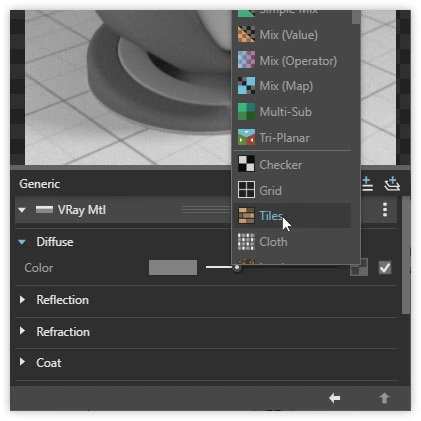Viewport: 421px width, 421px height.
Task: Select the Multi-Sub texture entry
Action: [x=292, y=112]
